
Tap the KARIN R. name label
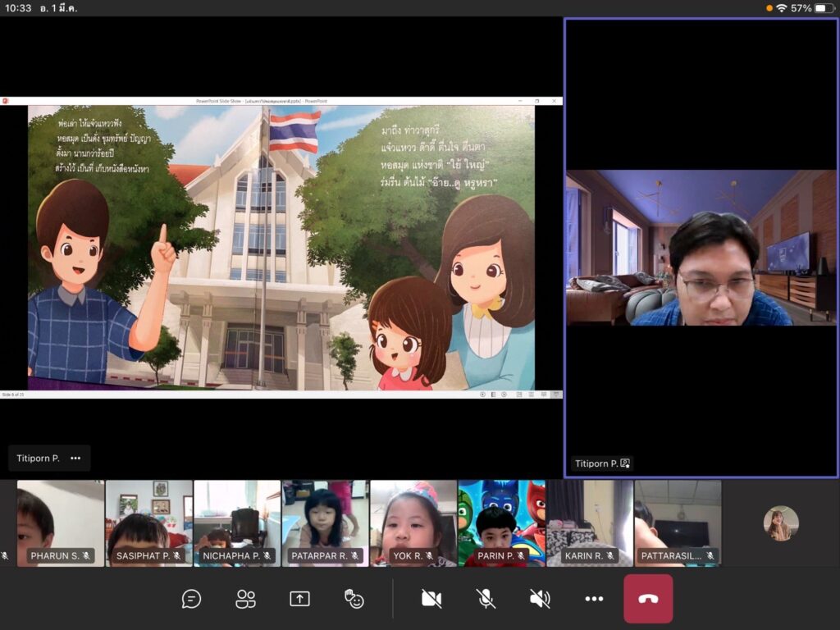coord(589,556)
